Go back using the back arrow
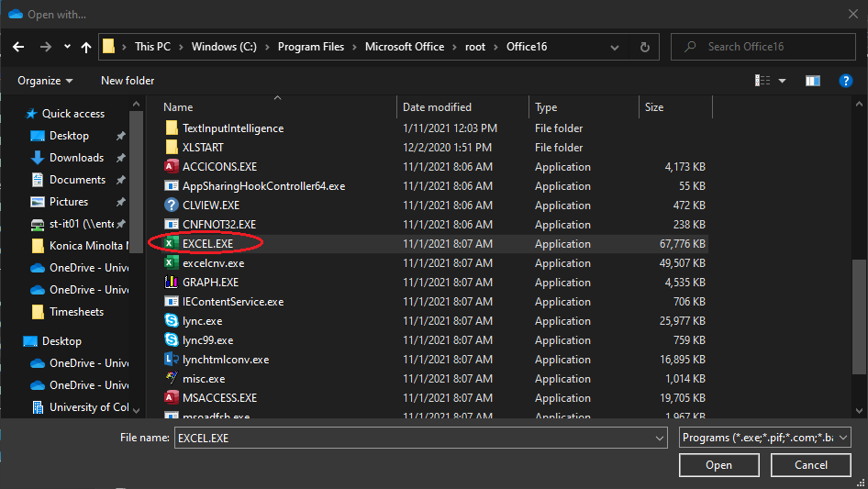The height and width of the screenshot is (489, 868). 18,47
